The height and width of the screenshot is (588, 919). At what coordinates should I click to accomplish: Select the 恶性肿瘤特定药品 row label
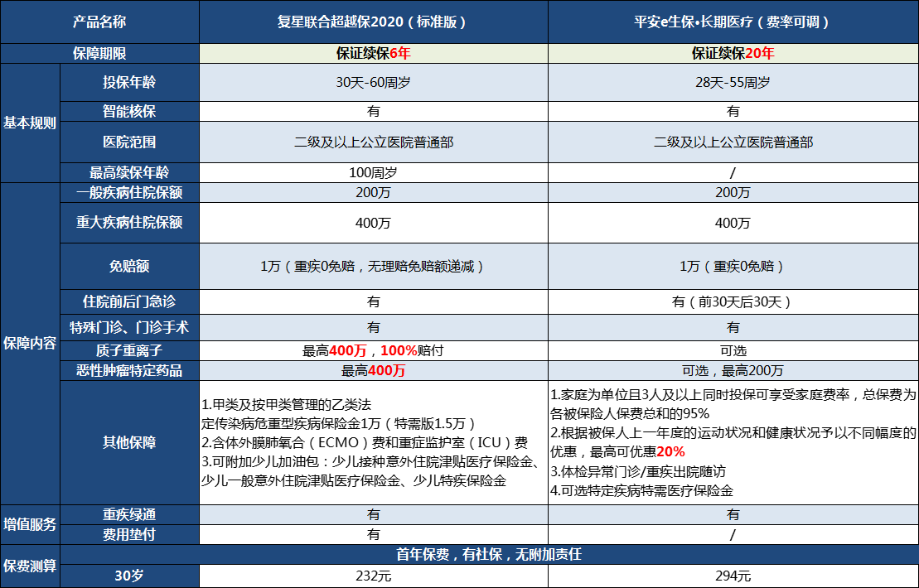click(x=129, y=370)
